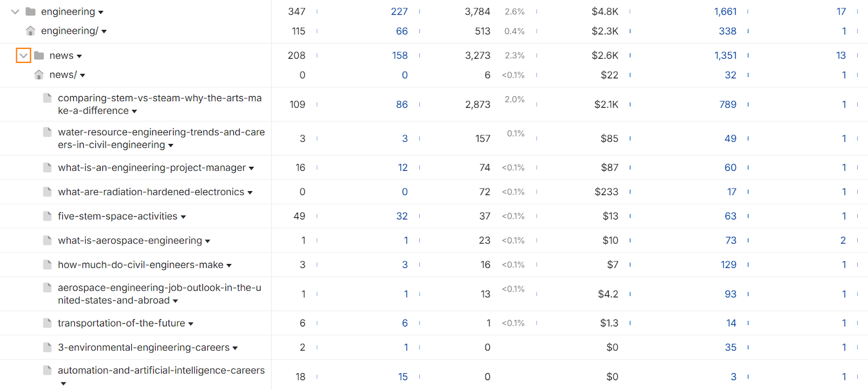Click the news folder icon
Screen dimensions: 868x390
[39, 55]
